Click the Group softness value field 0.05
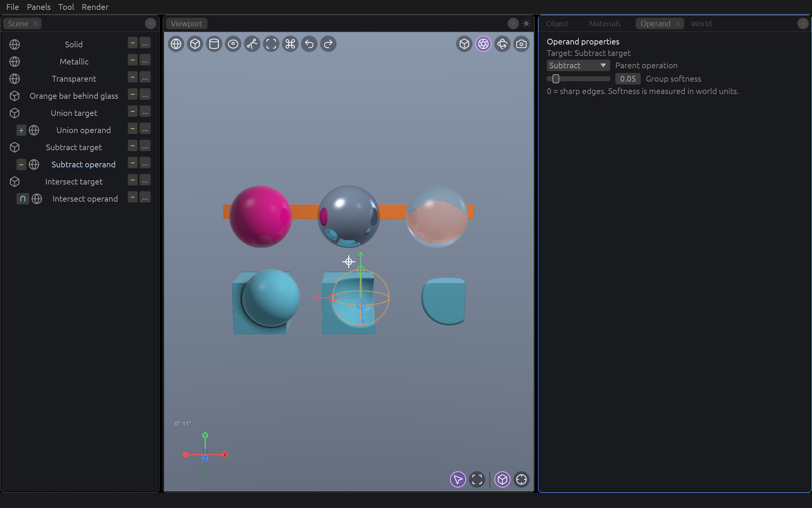812x508 pixels. [628, 79]
